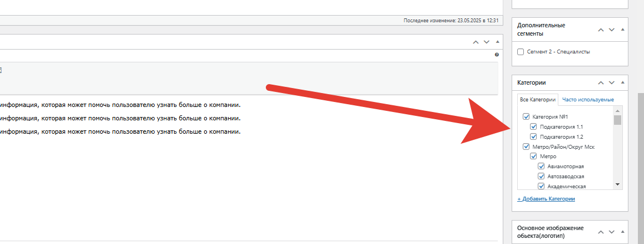Move the Категории panel up
Screen dimensions: 644x244
click(x=601, y=83)
